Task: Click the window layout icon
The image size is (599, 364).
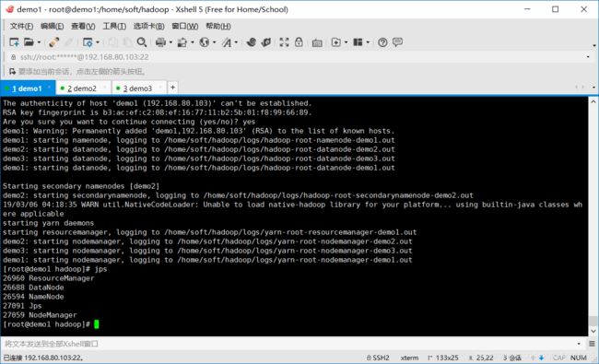Action: pyautogui.click(x=358, y=42)
